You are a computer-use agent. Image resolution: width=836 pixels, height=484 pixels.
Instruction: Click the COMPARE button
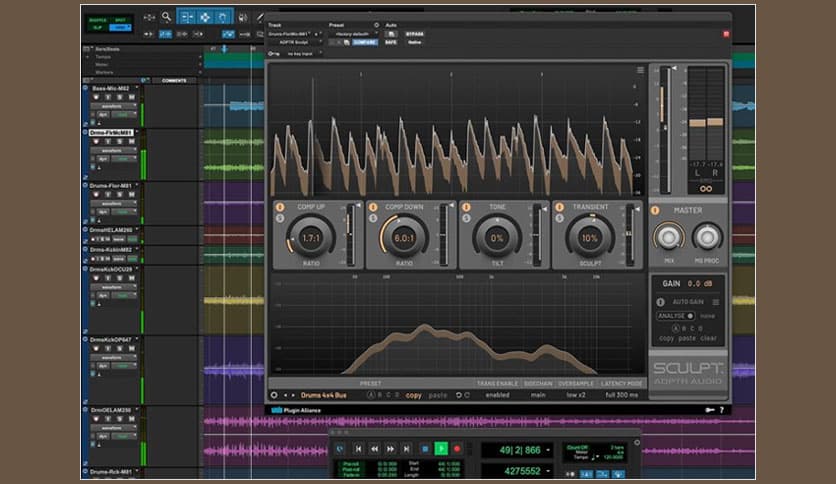coord(365,42)
